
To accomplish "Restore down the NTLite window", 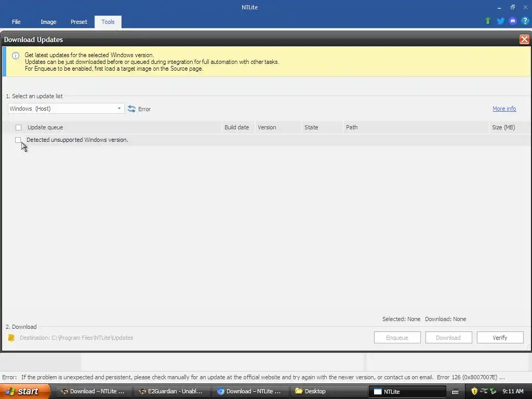I will click(512, 7).
